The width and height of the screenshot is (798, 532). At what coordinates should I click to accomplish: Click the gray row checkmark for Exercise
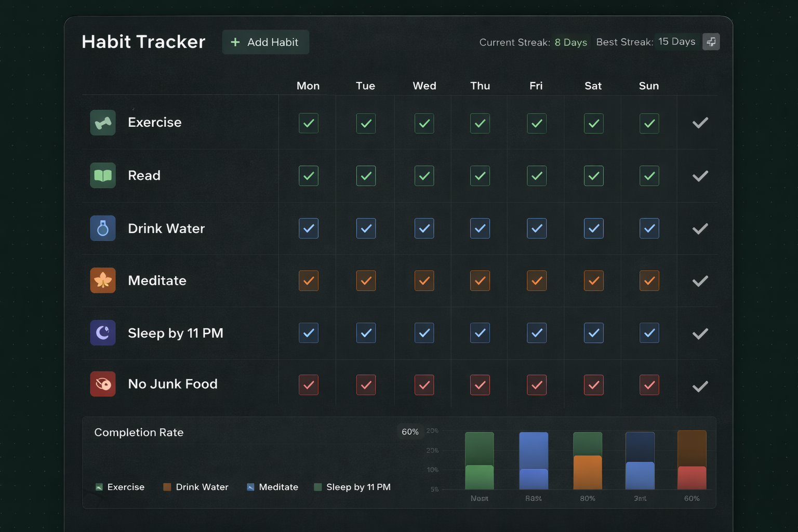700,123
